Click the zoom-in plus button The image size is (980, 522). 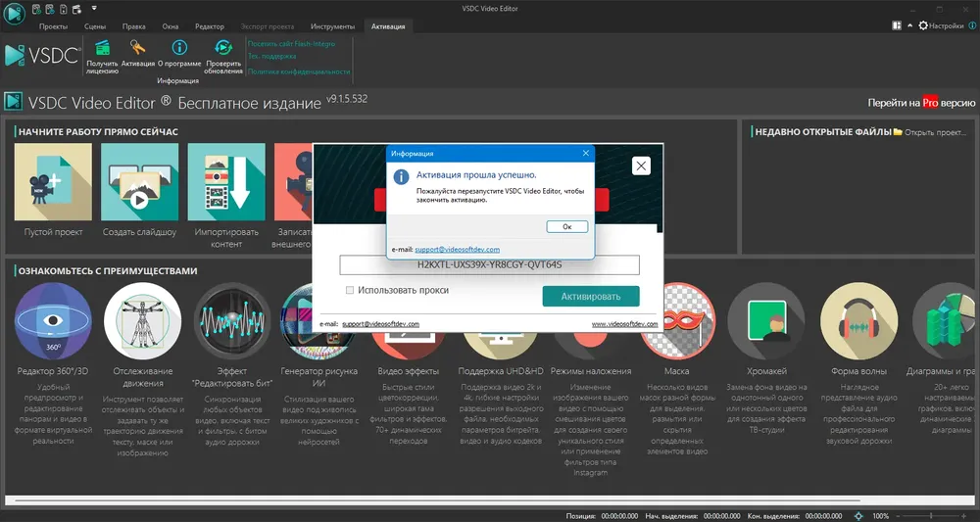(964, 516)
